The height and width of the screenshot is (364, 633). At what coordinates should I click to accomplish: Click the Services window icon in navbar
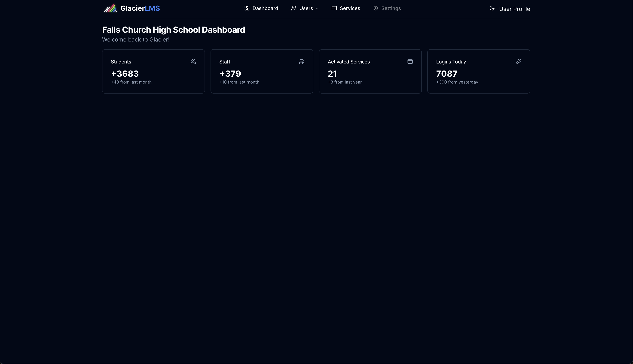[x=334, y=8]
